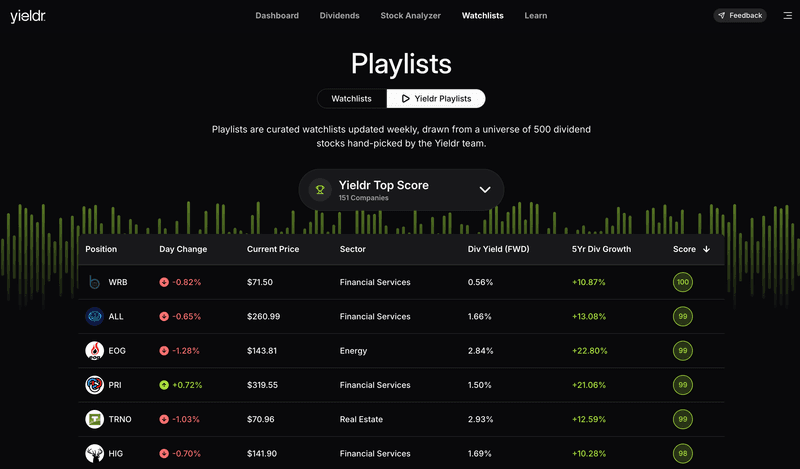Viewport: 800px width, 469px height.
Task: Click the +10.87% dividend growth value
Action: [x=589, y=282]
